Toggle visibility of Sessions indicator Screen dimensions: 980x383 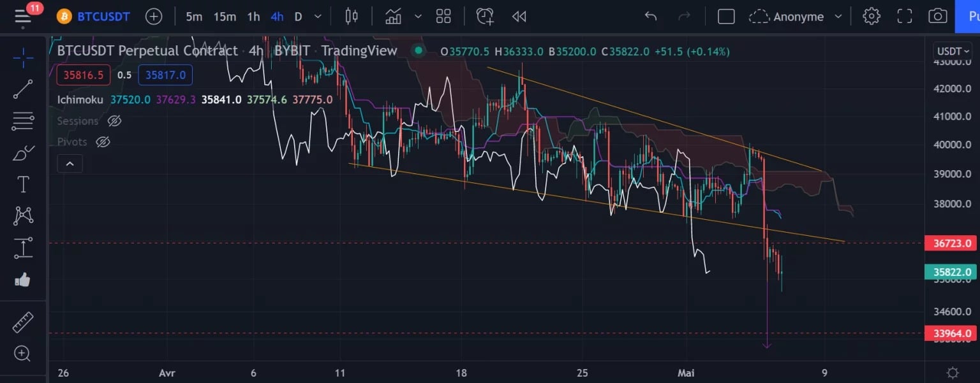(114, 121)
